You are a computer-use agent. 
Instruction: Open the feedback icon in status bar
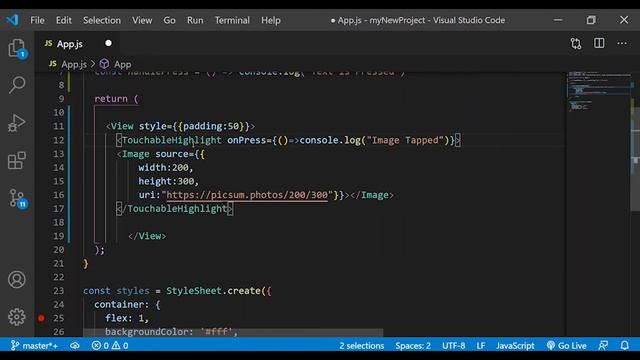[603, 346]
